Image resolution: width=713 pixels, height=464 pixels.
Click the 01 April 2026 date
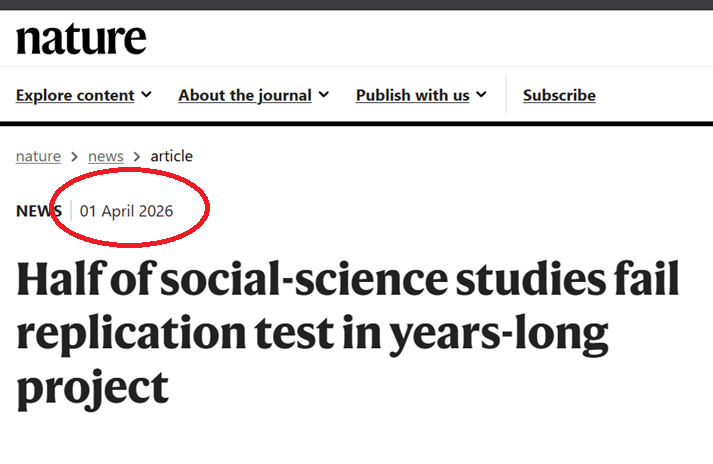(126, 211)
